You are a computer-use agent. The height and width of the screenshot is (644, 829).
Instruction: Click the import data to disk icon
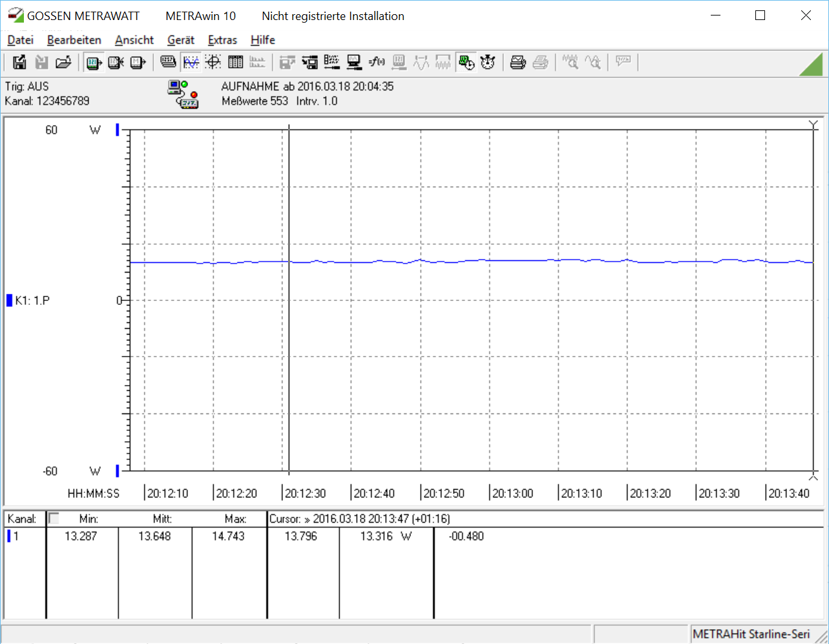tap(310, 62)
